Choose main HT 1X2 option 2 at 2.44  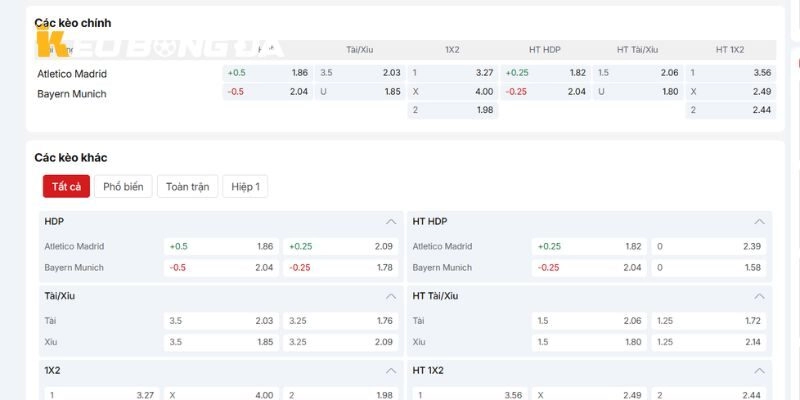(x=731, y=110)
